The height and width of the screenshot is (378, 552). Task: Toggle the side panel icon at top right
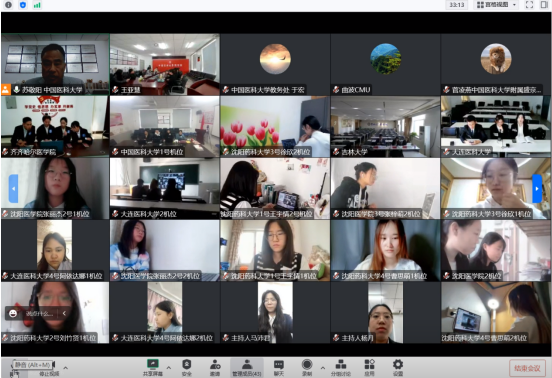[544, 5]
